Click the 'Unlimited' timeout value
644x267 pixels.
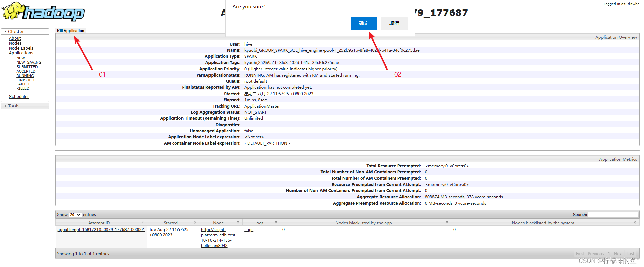254,118
